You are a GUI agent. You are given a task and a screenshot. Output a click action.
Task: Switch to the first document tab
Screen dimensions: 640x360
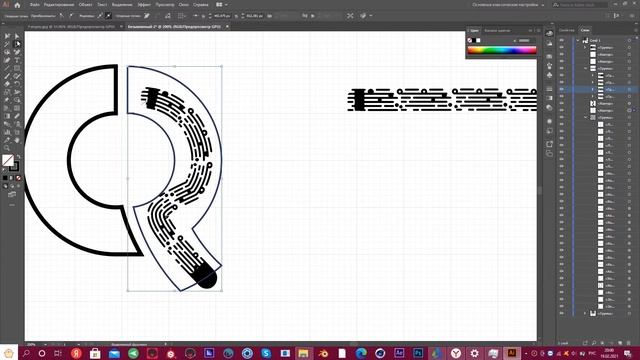tap(71, 27)
